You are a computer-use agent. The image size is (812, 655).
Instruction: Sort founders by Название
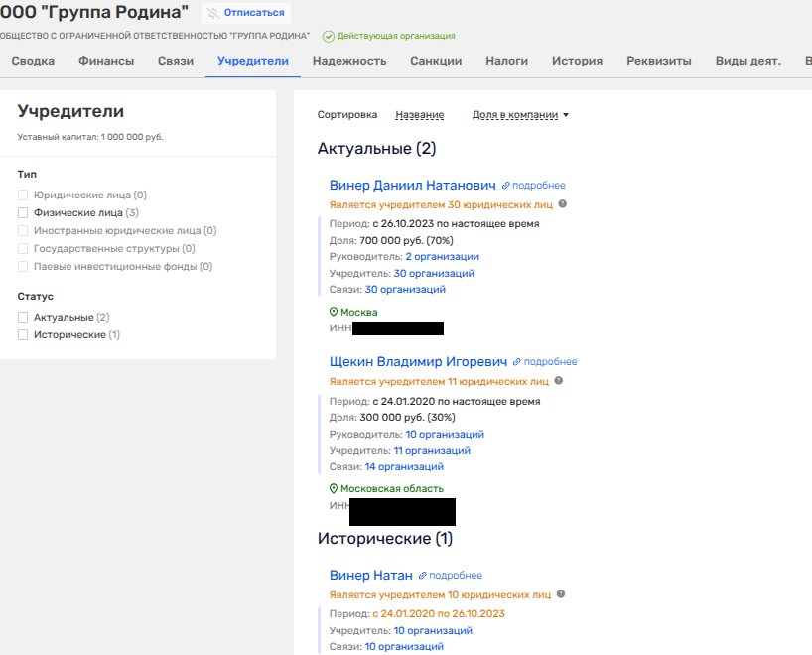(419, 115)
